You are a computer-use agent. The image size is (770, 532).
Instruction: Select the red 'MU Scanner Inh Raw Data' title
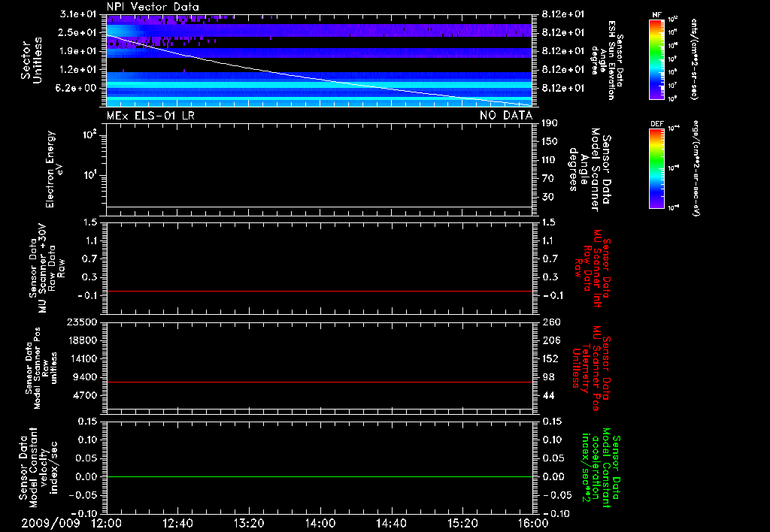(593, 268)
